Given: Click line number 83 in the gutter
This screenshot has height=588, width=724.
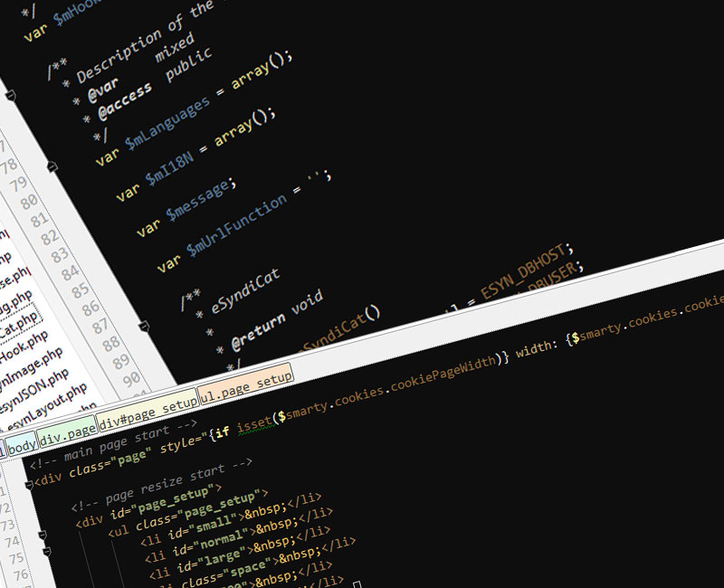Looking at the screenshot, I should pos(59,255).
